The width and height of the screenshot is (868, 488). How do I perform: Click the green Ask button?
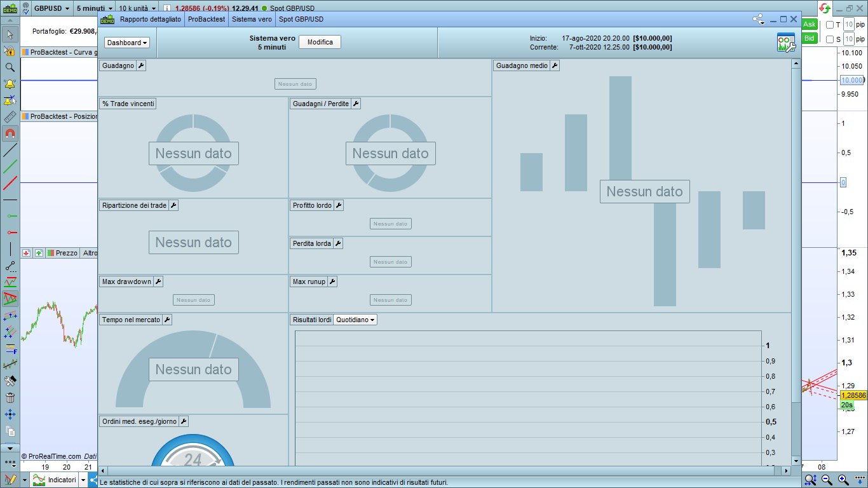pos(810,24)
